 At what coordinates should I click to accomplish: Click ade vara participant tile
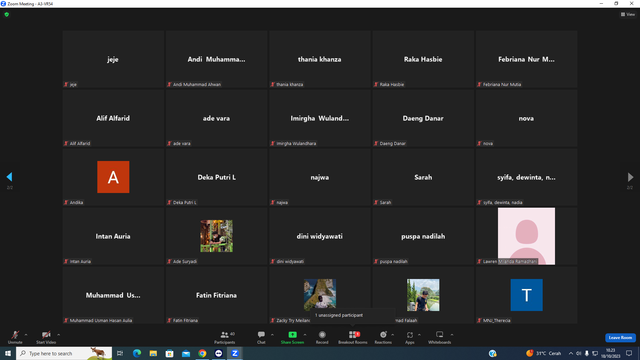coord(216,118)
